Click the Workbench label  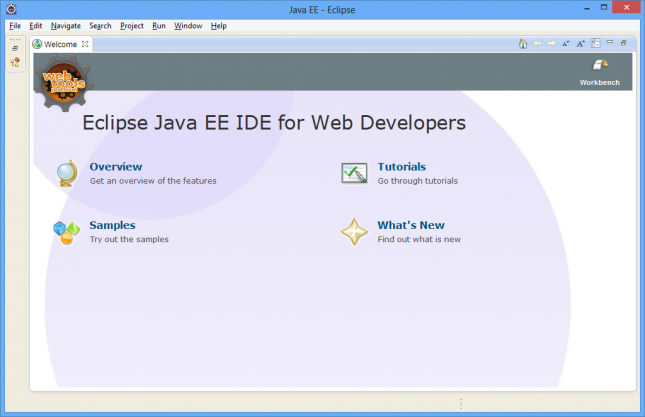(x=600, y=82)
